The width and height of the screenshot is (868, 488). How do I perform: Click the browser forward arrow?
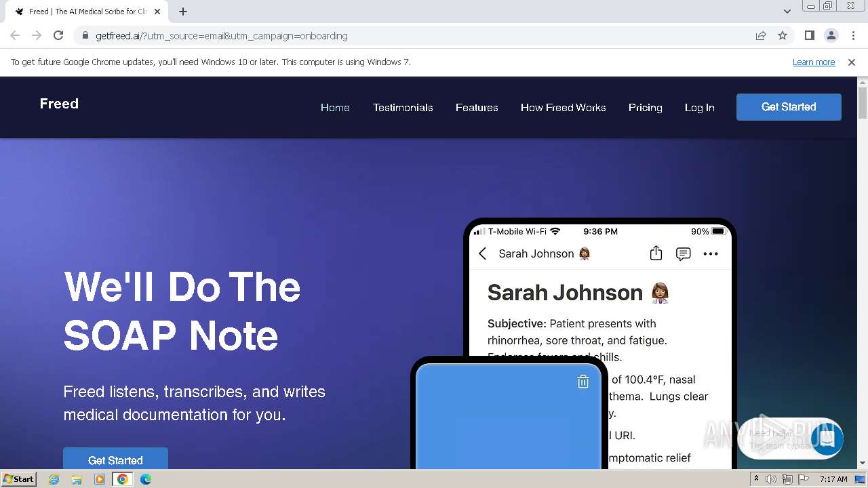[37, 36]
